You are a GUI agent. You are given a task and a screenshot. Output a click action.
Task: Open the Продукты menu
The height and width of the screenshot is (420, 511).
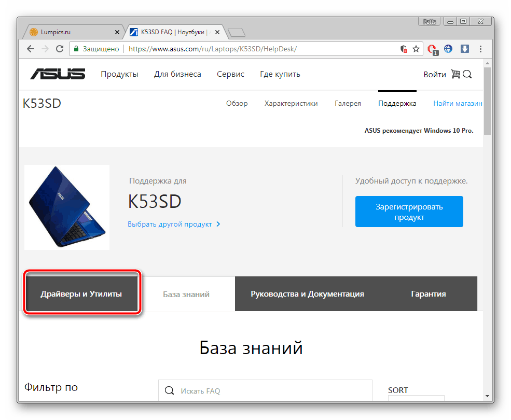point(119,74)
